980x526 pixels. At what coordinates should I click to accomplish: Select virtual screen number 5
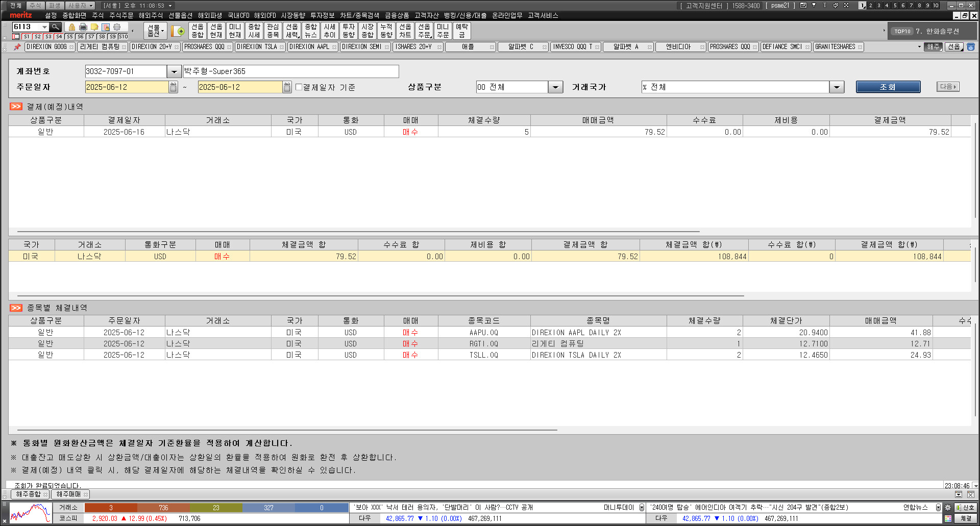(895, 6)
